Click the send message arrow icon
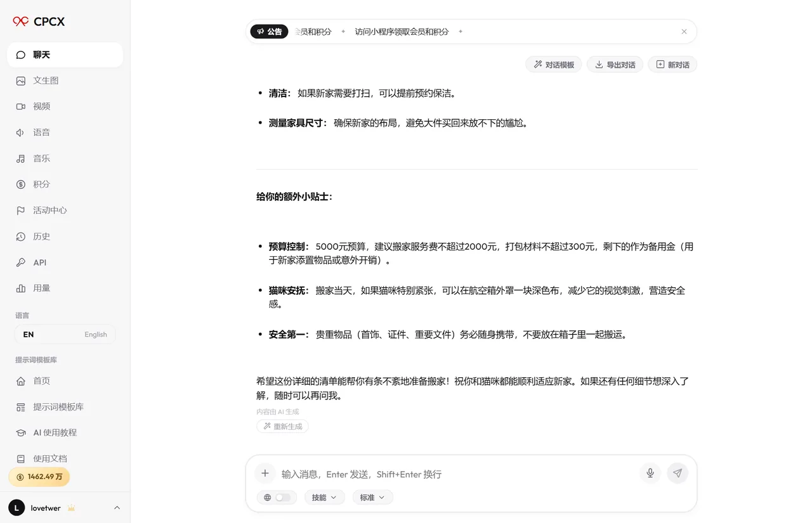The height and width of the screenshot is (523, 812). tap(678, 473)
